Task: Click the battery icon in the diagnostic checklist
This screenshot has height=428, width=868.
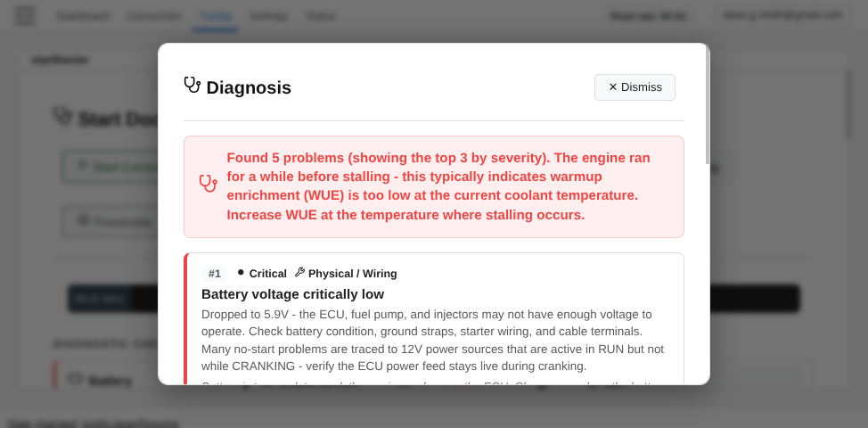Action: pyautogui.click(x=76, y=380)
